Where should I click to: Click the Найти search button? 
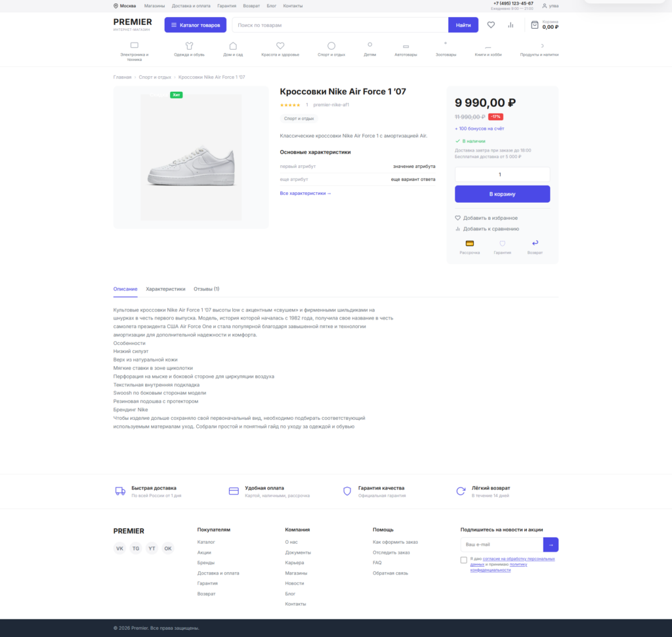click(x=463, y=25)
